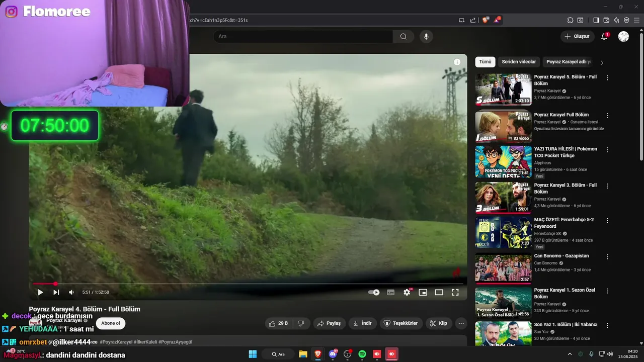
Task: Open Spotify from the taskbar
Action: click(x=362, y=354)
